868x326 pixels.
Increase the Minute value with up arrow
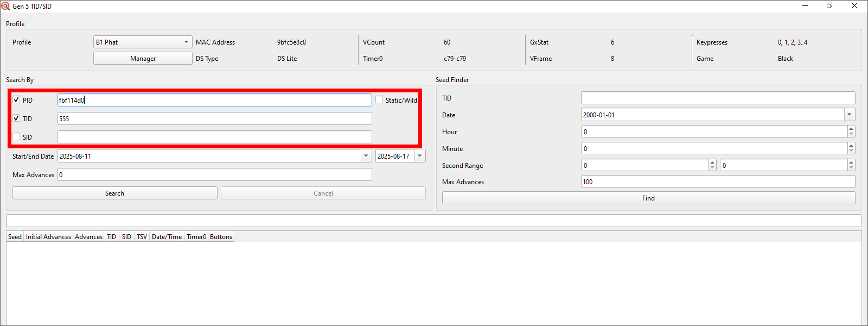tap(851, 146)
